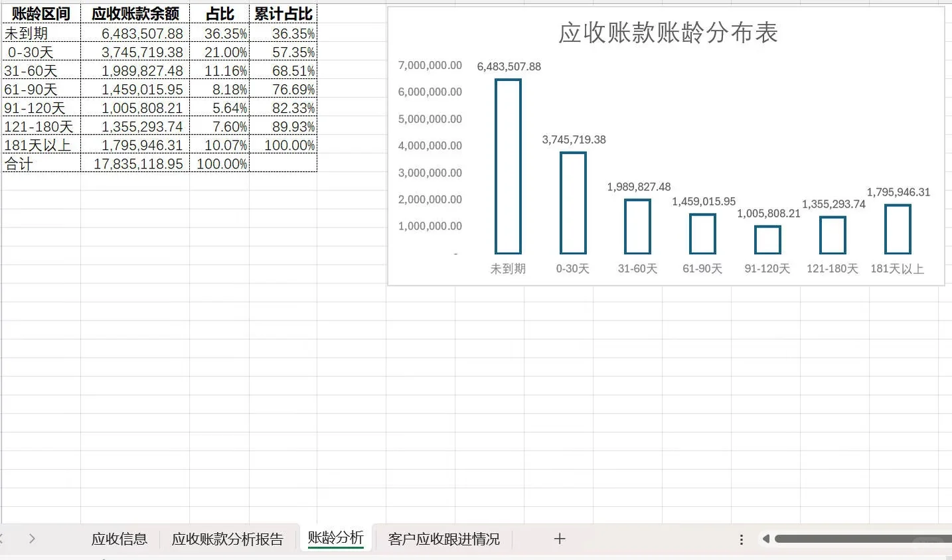Select header cell 占比
The height and width of the screenshot is (560, 952).
pos(220,14)
